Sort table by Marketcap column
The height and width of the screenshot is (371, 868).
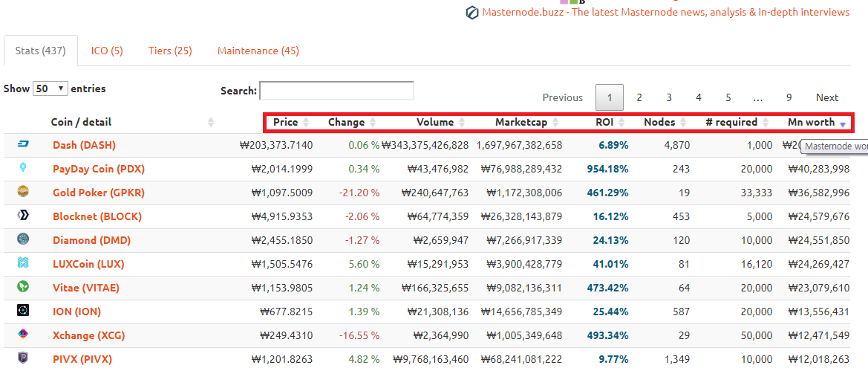[521, 122]
